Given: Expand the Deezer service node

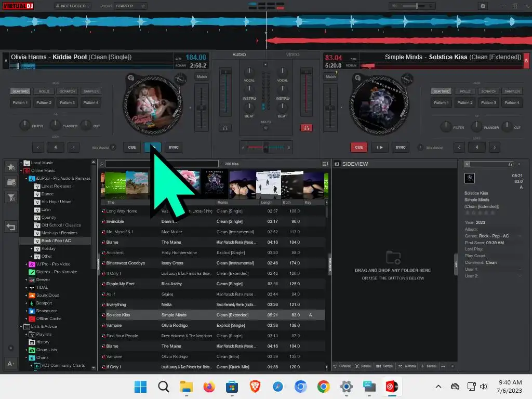Looking at the screenshot, I should pyautogui.click(x=26, y=280).
